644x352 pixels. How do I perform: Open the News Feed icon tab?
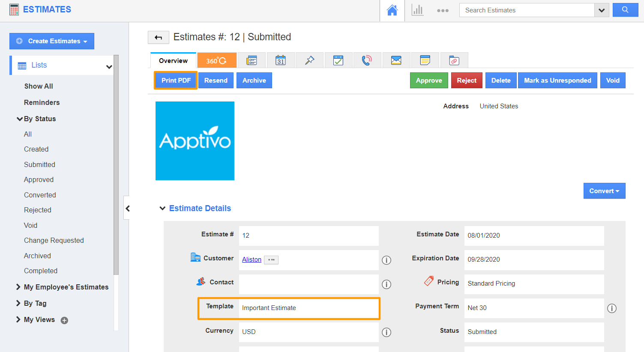tap(252, 60)
